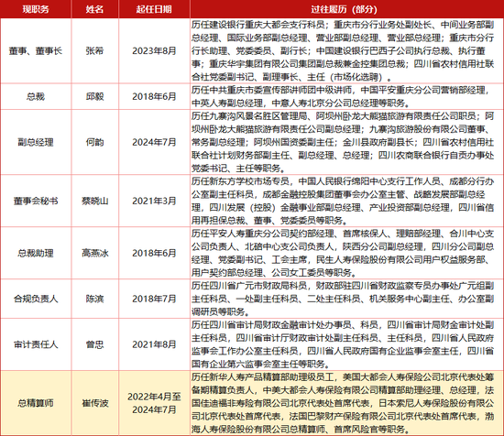The image size is (504, 436).
Task: Click the 起任日期 column header
Action: coord(154,9)
